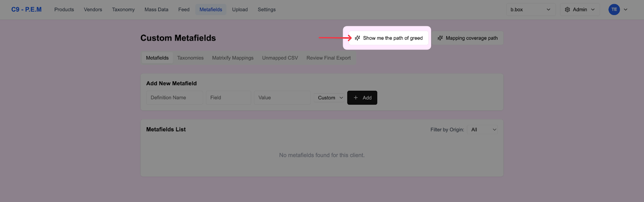Click the gear icon next to Admin
Screen dimensions: 644x202
click(x=568, y=10)
